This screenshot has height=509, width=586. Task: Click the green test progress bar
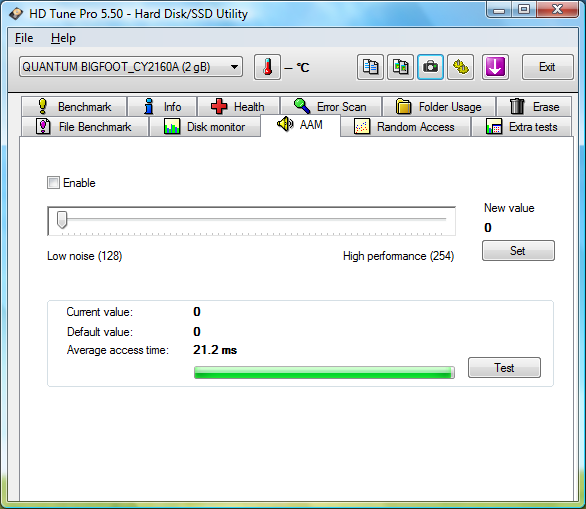[x=324, y=373]
